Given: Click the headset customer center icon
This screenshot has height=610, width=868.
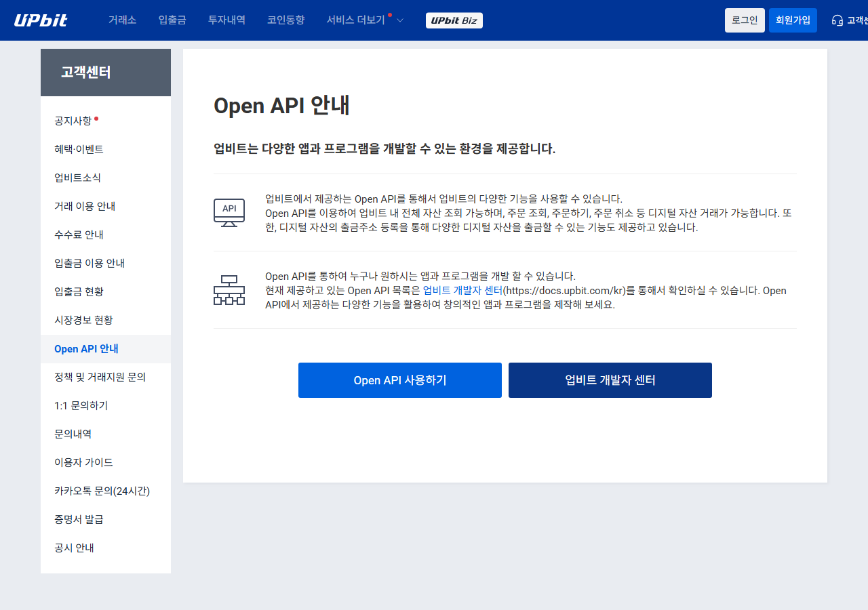Looking at the screenshot, I should [837, 20].
